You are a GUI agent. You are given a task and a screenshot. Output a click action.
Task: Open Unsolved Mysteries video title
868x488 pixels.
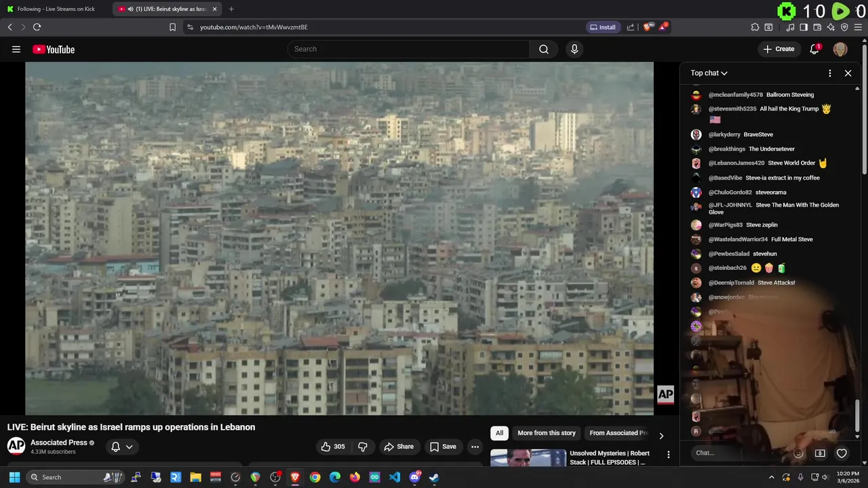610,457
